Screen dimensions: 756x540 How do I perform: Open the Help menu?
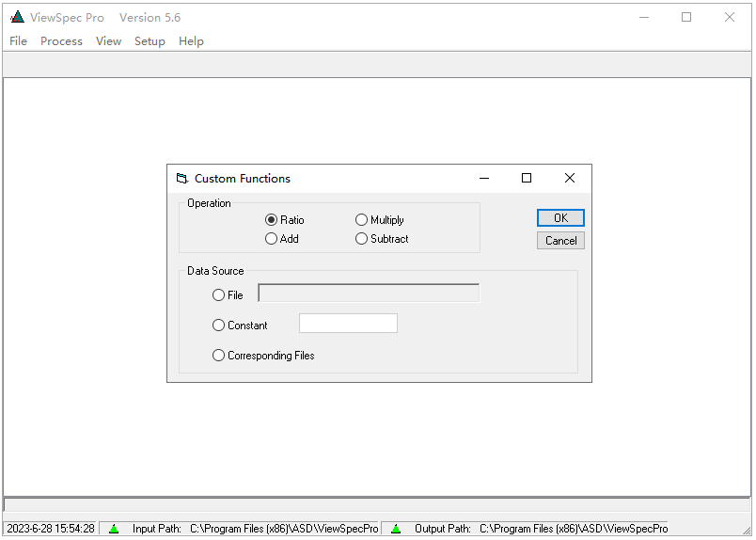[x=191, y=41]
